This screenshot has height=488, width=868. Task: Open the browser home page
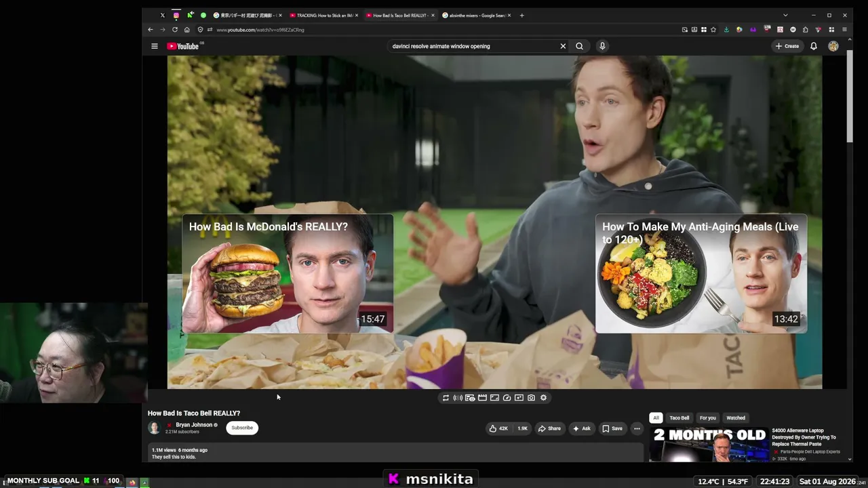pyautogui.click(x=187, y=30)
